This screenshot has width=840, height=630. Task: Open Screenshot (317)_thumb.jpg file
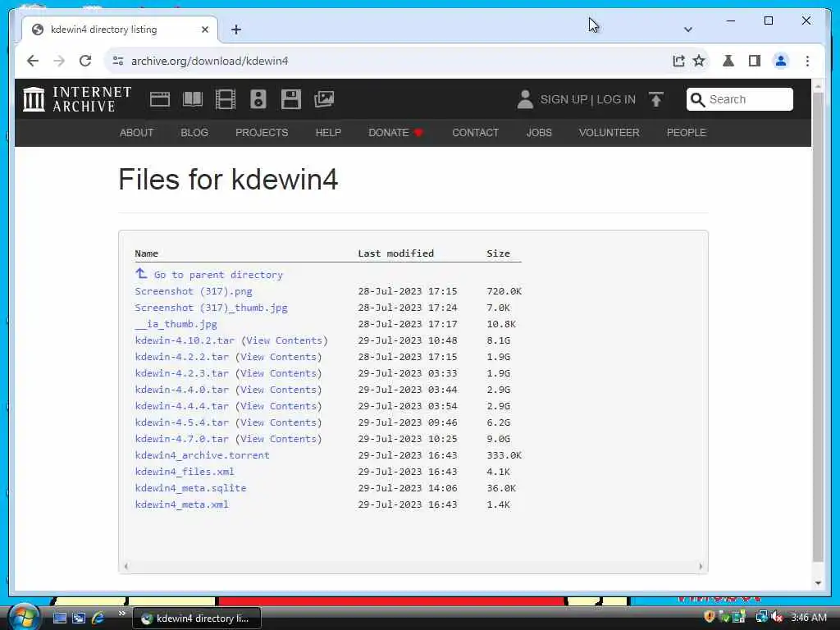[x=211, y=308]
